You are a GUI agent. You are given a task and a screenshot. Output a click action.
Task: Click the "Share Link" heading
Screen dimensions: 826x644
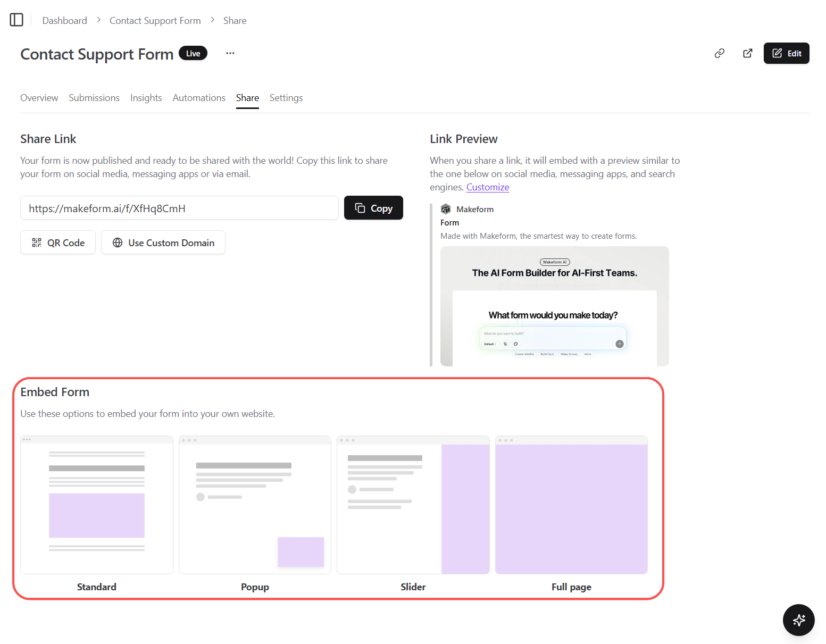click(48, 139)
